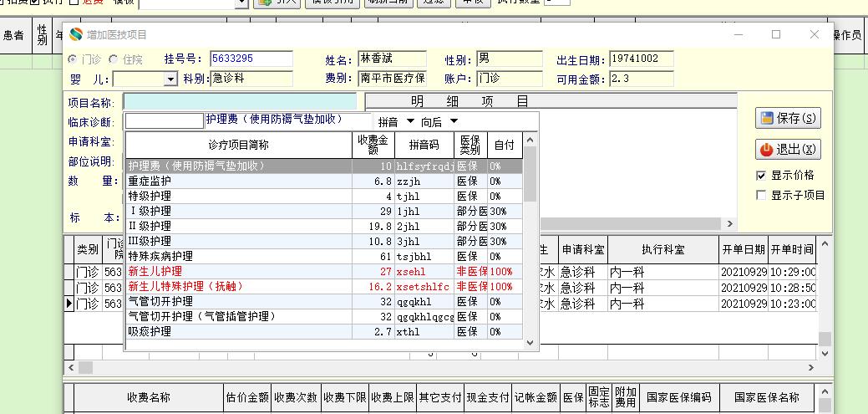The width and height of the screenshot is (868, 414).
Task: Select order row with time 10:29:00
Action: (440, 272)
